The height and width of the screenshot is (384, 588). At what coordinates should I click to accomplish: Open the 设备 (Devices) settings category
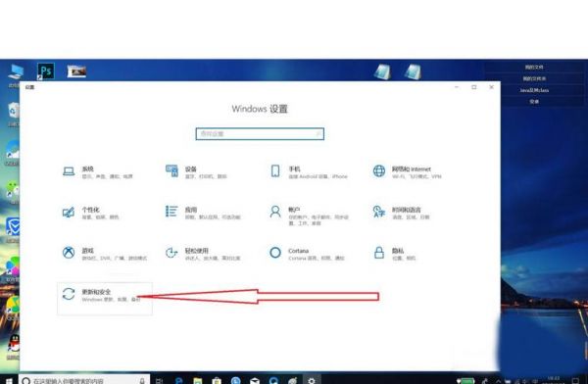(x=196, y=172)
